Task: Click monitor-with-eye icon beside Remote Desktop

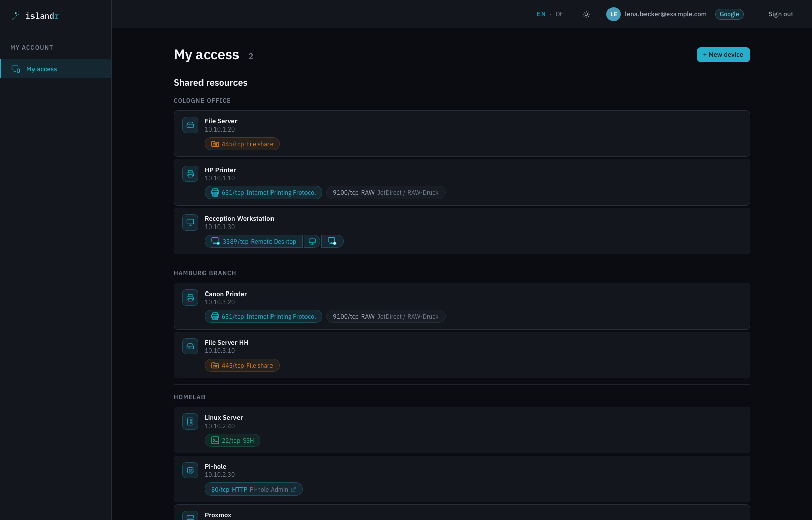Action: pyautogui.click(x=332, y=242)
